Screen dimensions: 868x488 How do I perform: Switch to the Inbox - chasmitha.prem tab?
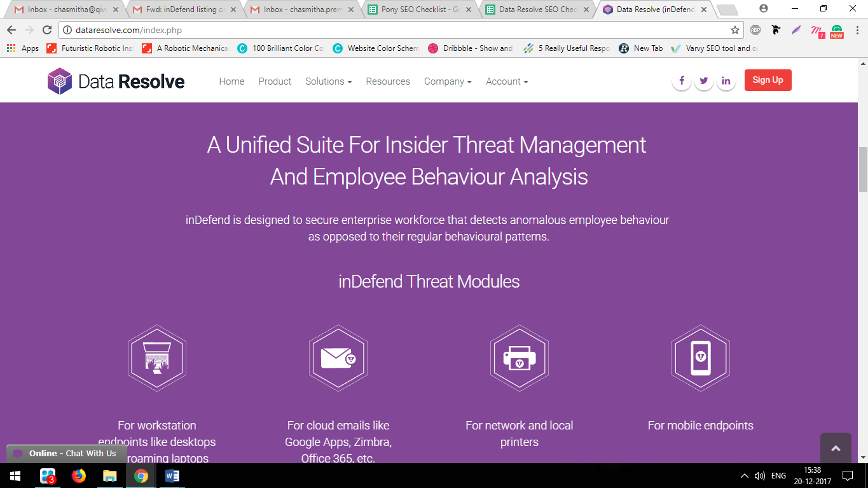pos(303,10)
